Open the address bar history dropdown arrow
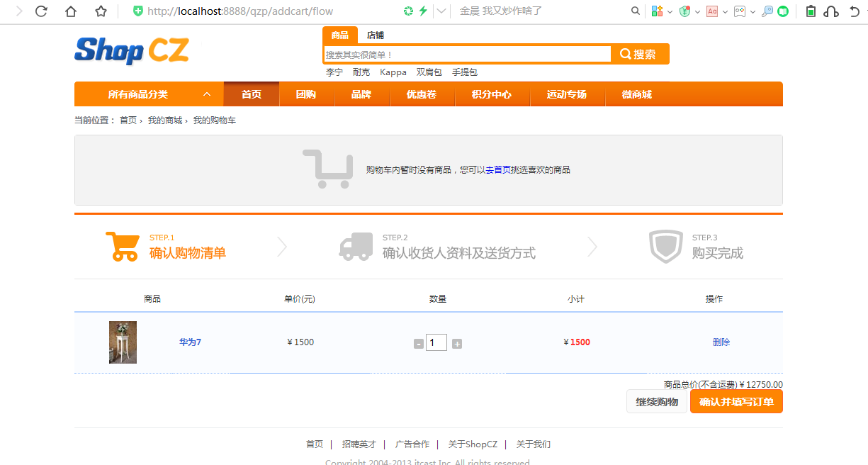Screen dimensions: 868x465 click(441, 11)
